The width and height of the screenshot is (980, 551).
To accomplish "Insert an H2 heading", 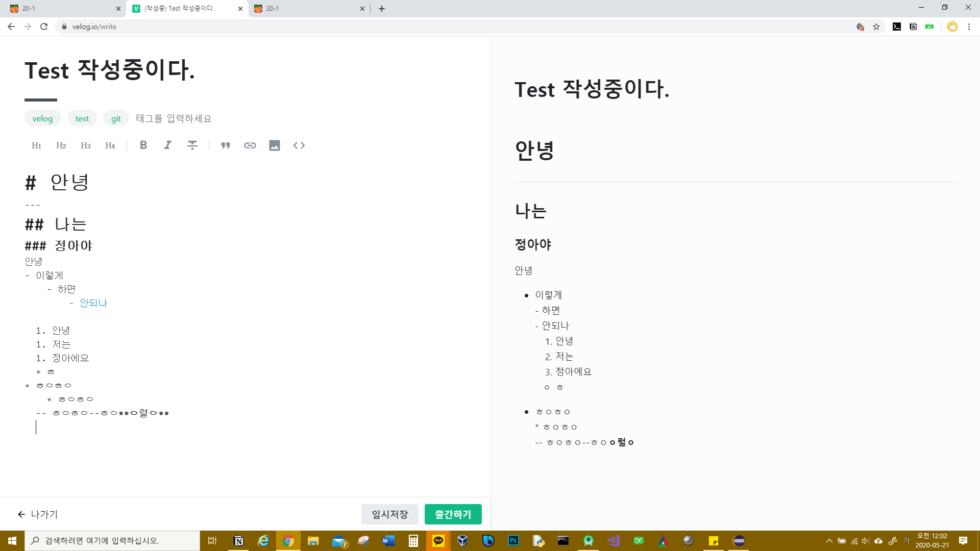I will (61, 145).
